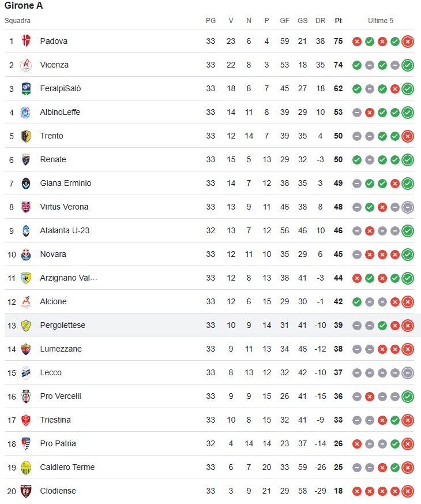Click the Ultime 5 column header
The height and width of the screenshot is (504, 421).
click(381, 21)
